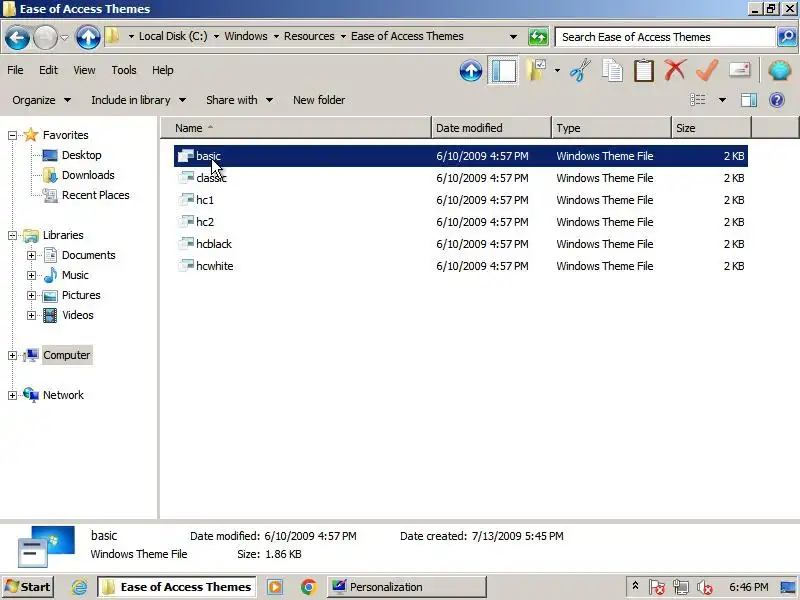Open the File menu

pyautogui.click(x=15, y=70)
